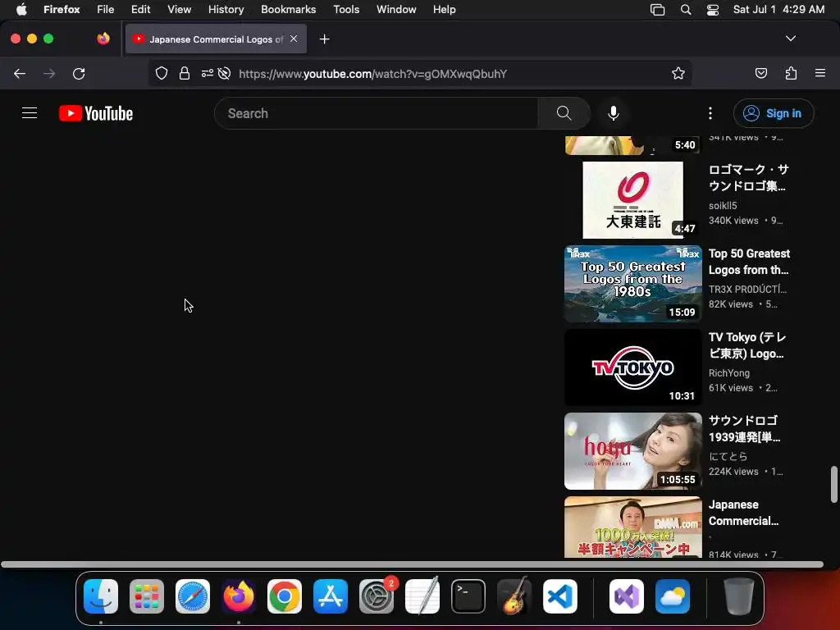This screenshot has height=630, width=840.
Task: Open the Japanese Commercial title link
Action: tap(743, 513)
